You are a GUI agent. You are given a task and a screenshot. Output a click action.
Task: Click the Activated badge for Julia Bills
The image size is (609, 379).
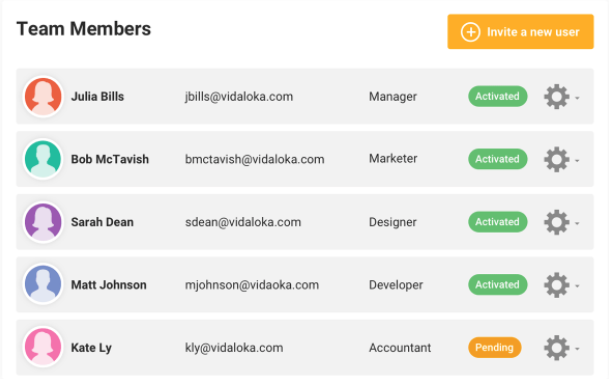tap(498, 96)
